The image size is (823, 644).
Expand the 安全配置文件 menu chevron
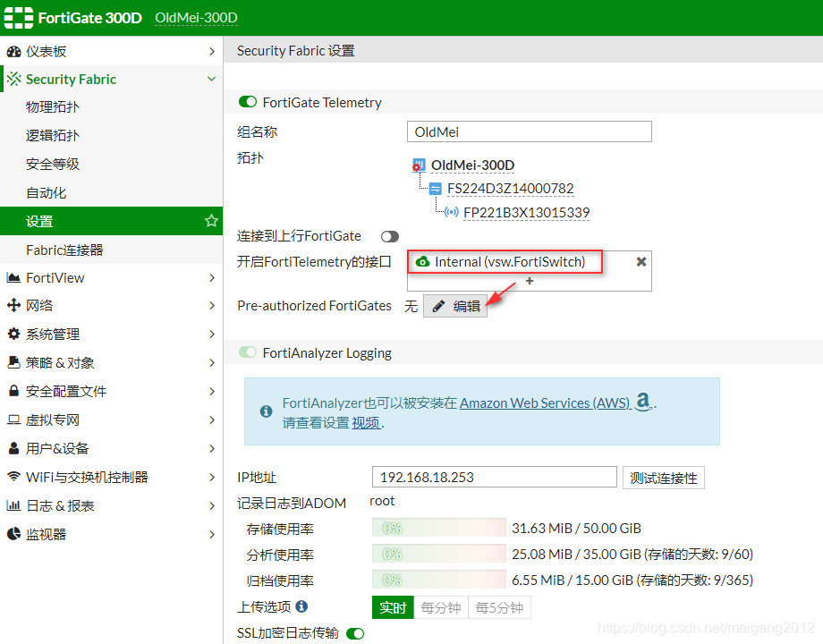click(212, 391)
